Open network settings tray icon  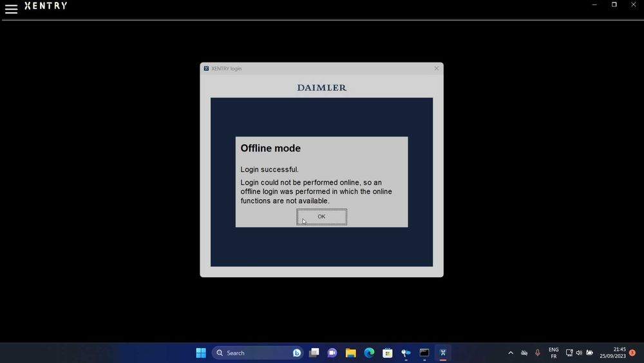pos(569,353)
